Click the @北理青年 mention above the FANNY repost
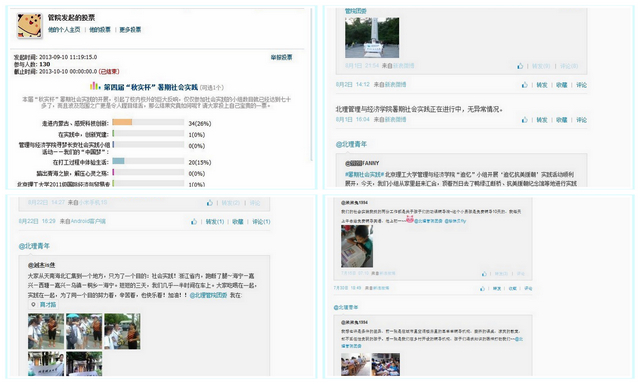The image size is (640, 384). tap(351, 144)
